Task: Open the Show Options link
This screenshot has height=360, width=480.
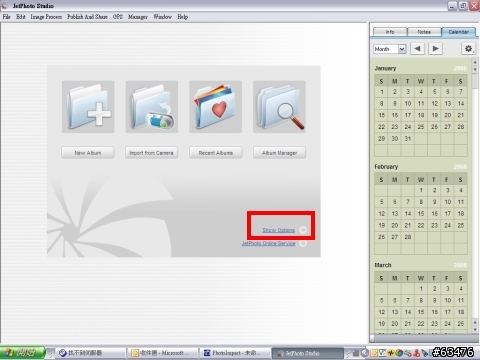Action: (x=279, y=230)
